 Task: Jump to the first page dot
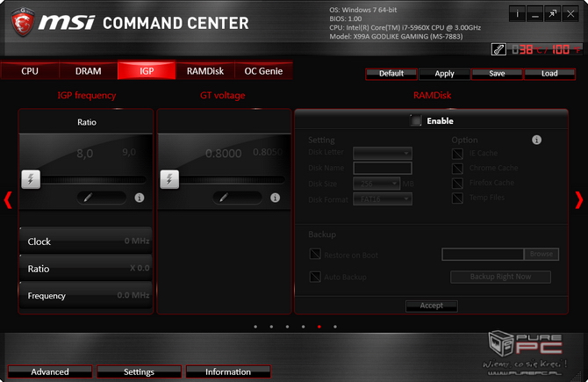coord(255,327)
